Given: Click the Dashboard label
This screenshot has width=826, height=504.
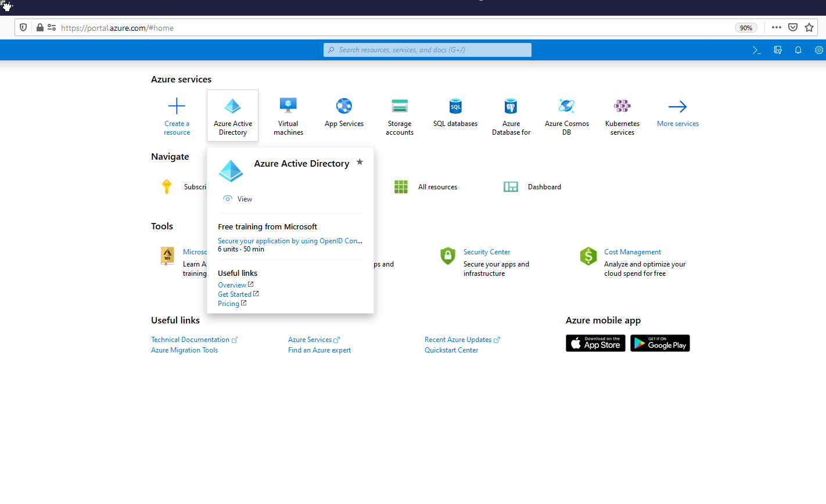Looking at the screenshot, I should (544, 187).
